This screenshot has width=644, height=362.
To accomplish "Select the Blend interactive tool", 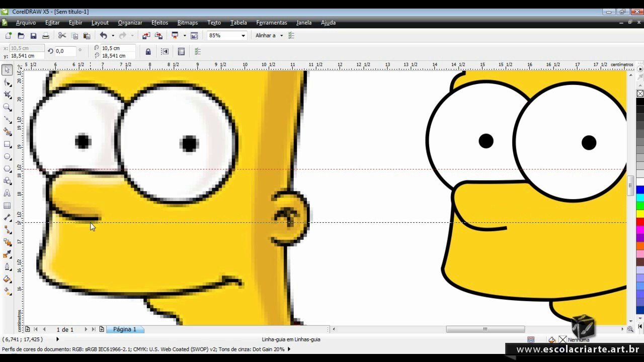I will [7, 242].
